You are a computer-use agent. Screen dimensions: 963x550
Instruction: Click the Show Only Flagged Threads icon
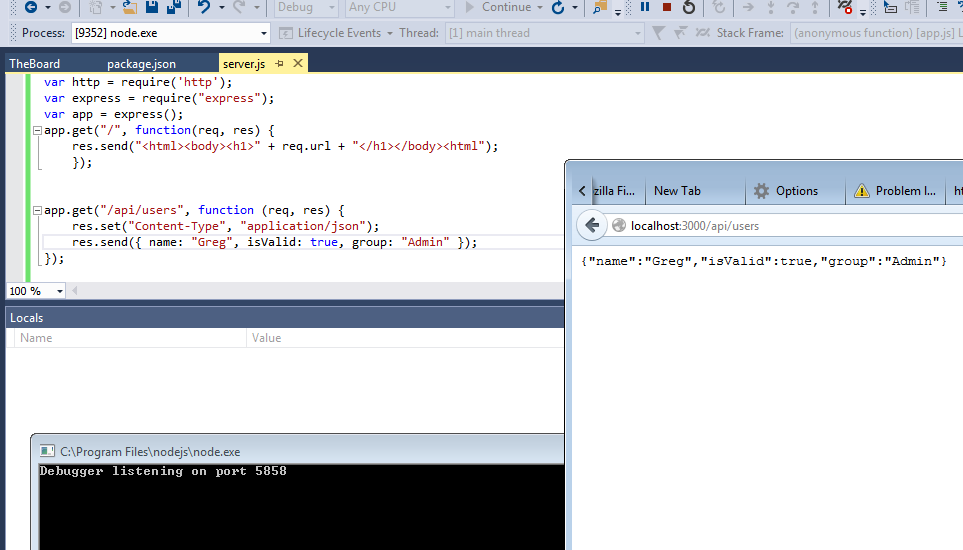click(680, 33)
